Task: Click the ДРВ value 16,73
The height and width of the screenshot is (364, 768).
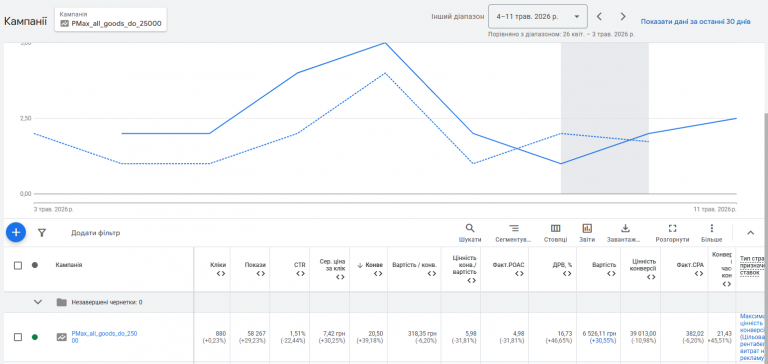Action: point(565,334)
